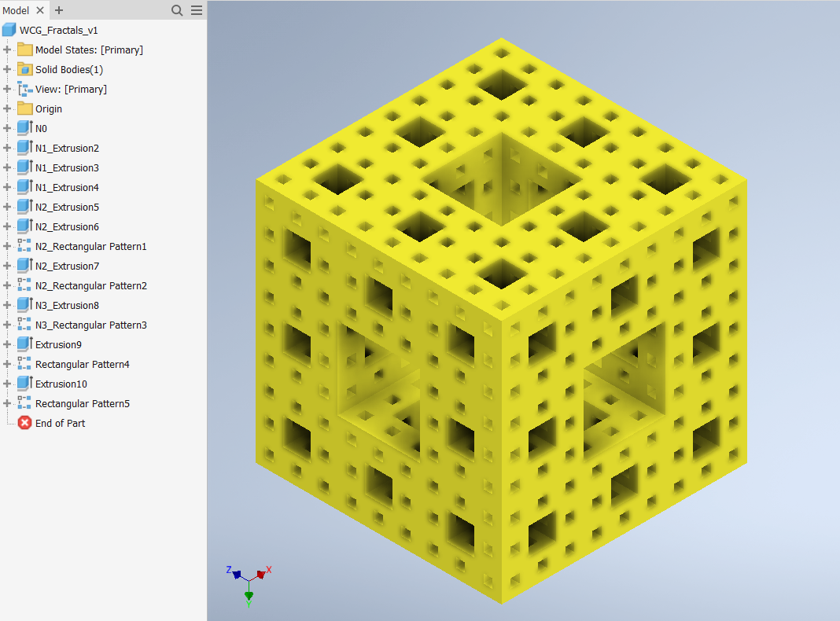Click the search icon in Model browser
The width and height of the screenshot is (840, 621).
[x=177, y=10]
